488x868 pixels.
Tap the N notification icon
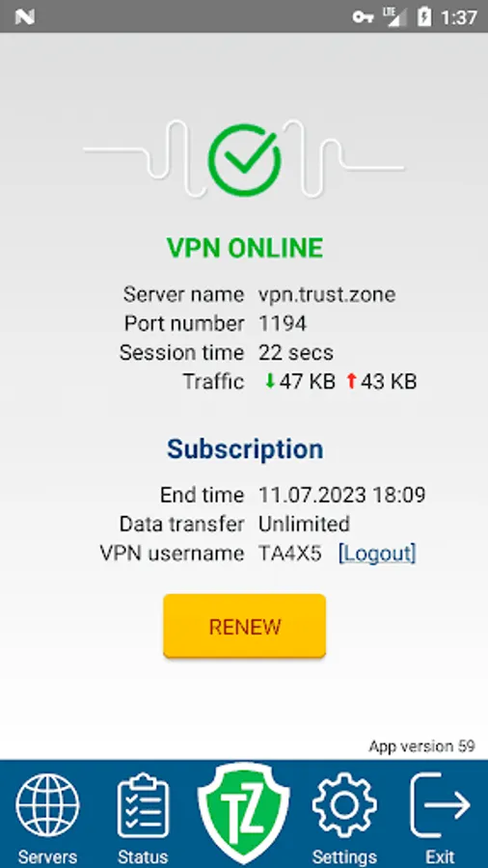(25, 17)
